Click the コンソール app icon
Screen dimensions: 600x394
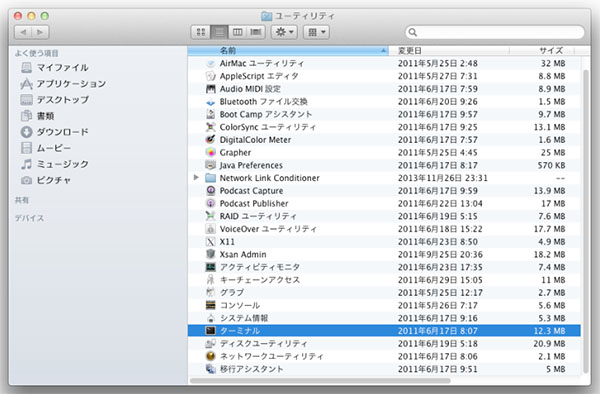(210, 305)
